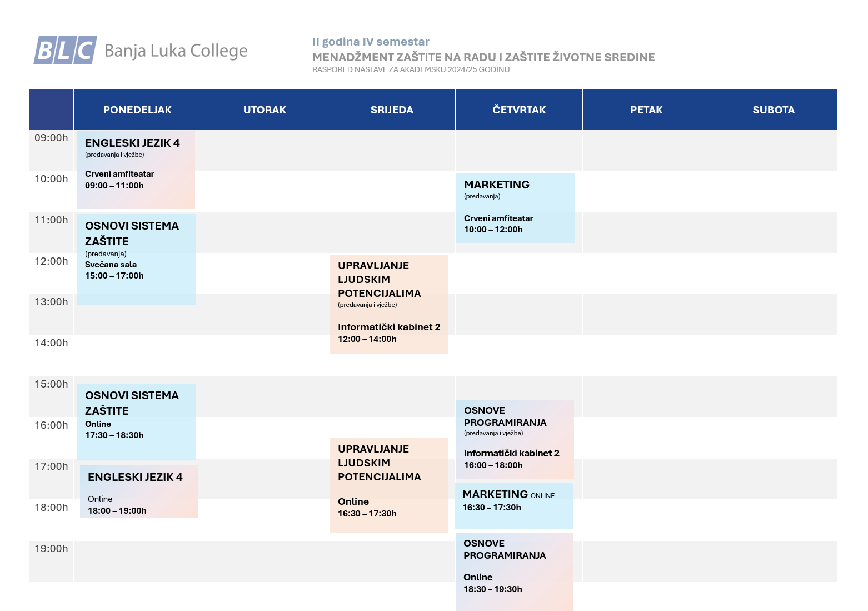The image size is (868, 611).
Task: Open Osnove Programiranja Online 18:30 block
Action: [x=515, y=572]
